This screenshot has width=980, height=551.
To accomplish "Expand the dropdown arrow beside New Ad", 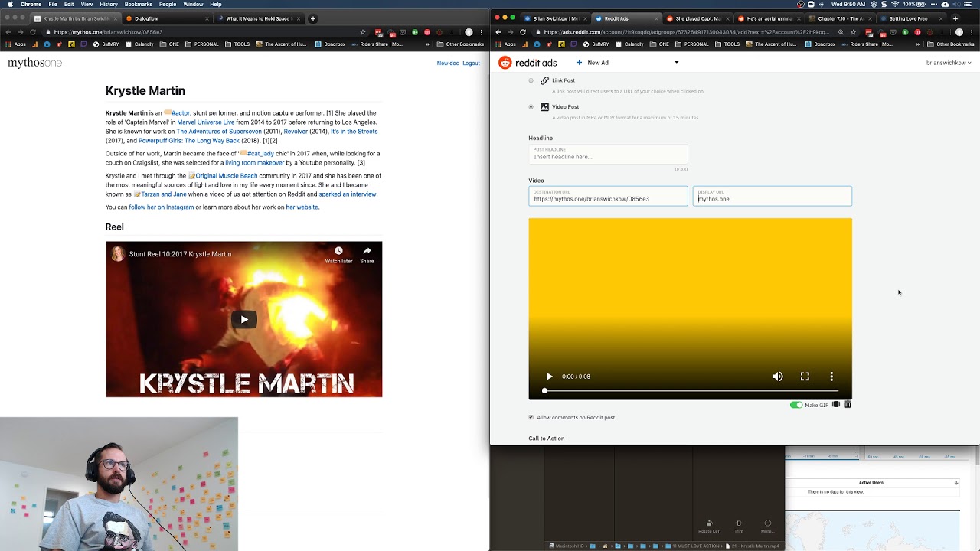I will 676,63.
